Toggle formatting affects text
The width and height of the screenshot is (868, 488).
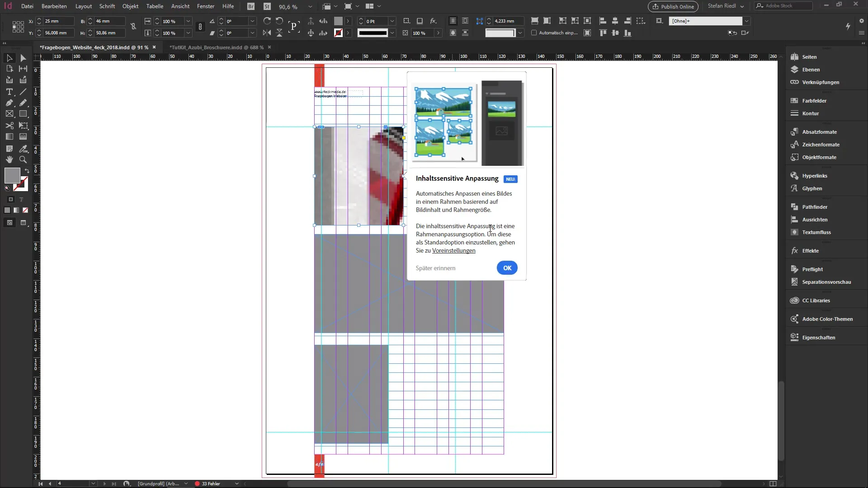pos(21,199)
